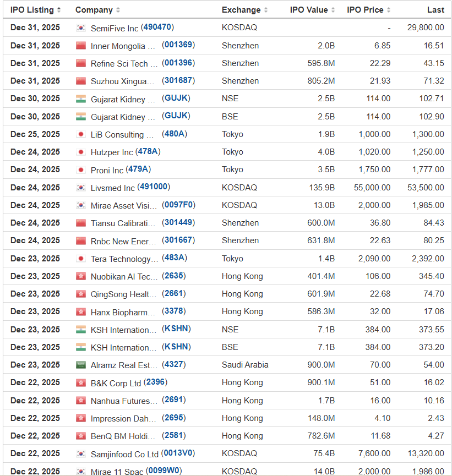452x476 pixels.
Task: Open LiB Consulting ticker 480A
Action: click(x=175, y=134)
